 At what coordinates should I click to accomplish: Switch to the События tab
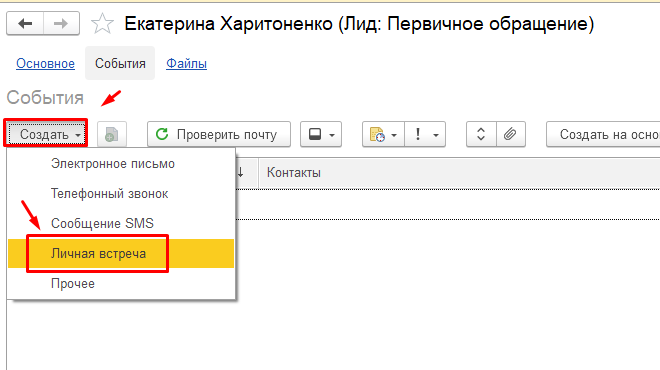[120, 63]
